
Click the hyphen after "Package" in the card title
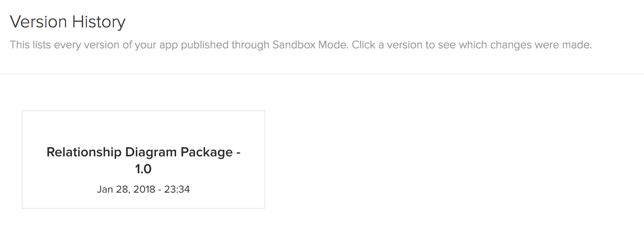point(238,152)
